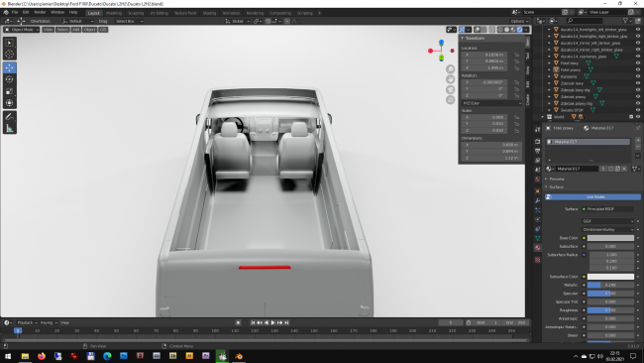Open the Physics properties tab
Viewport: 644px width, 363px height.
tap(537, 219)
